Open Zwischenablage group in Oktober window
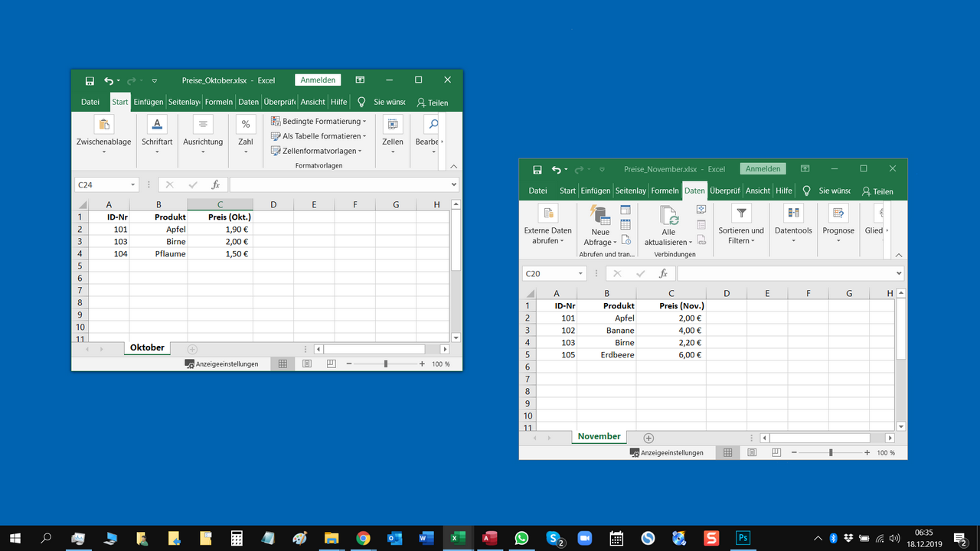980x551 pixels. click(103, 134)
